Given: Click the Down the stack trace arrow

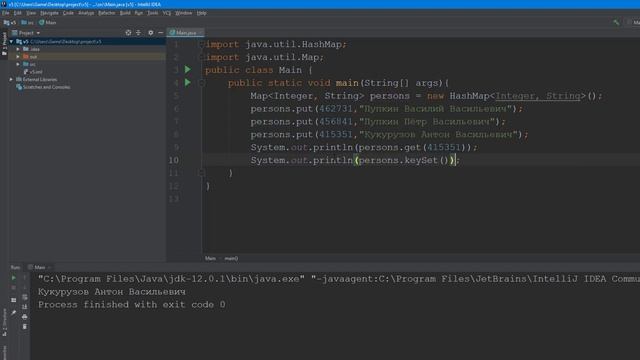Looking at the screenshot, I should [25, 288].
